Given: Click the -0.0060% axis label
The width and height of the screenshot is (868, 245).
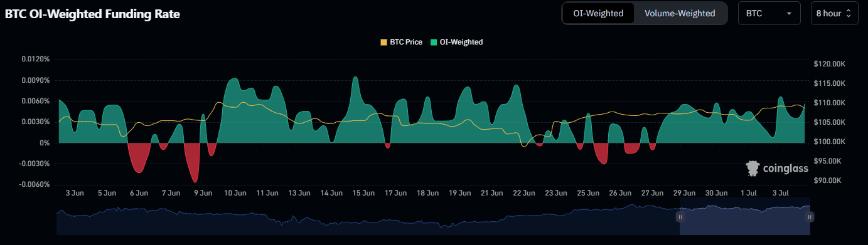Looking at the screenshot, I should [x=34, y=184].
